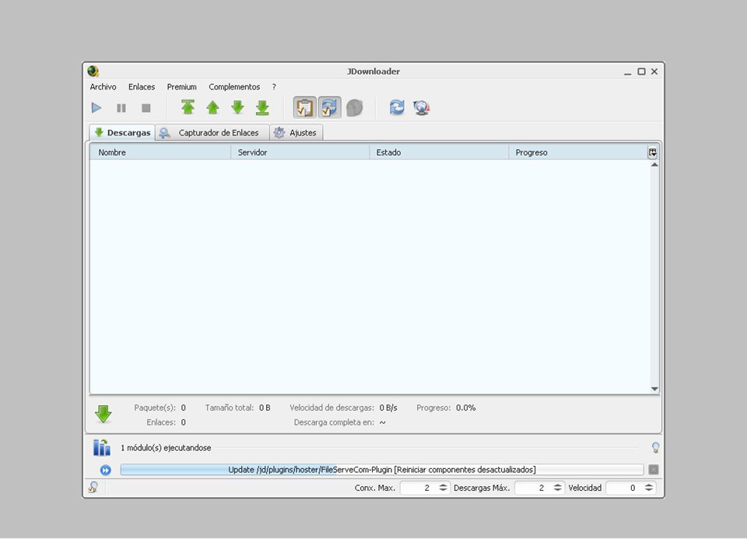Screen dimensions: 747x560
Task: Open the column chooser icon in table header
Action: [653, 152]
